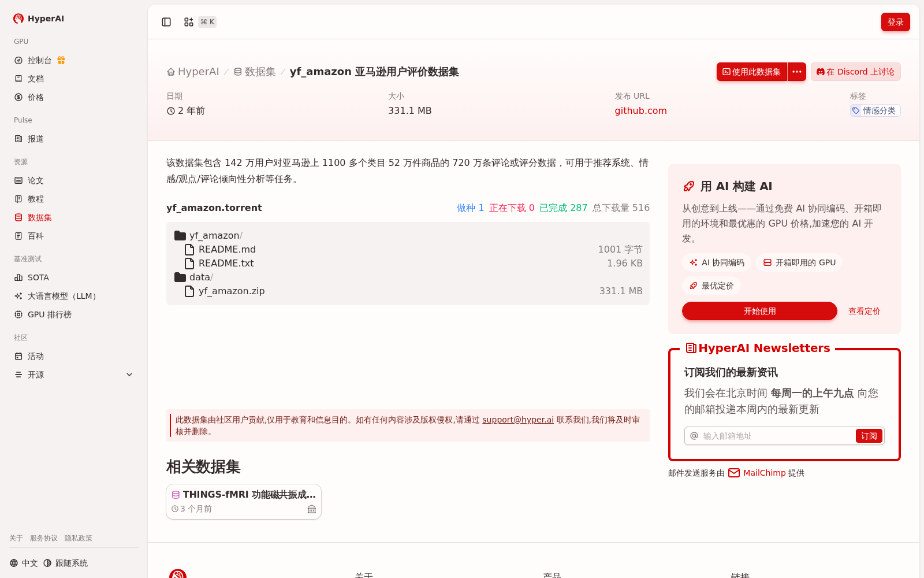Click 总下载量 516 text
Viewport: 924px width, 578px height.
(621, 208)
